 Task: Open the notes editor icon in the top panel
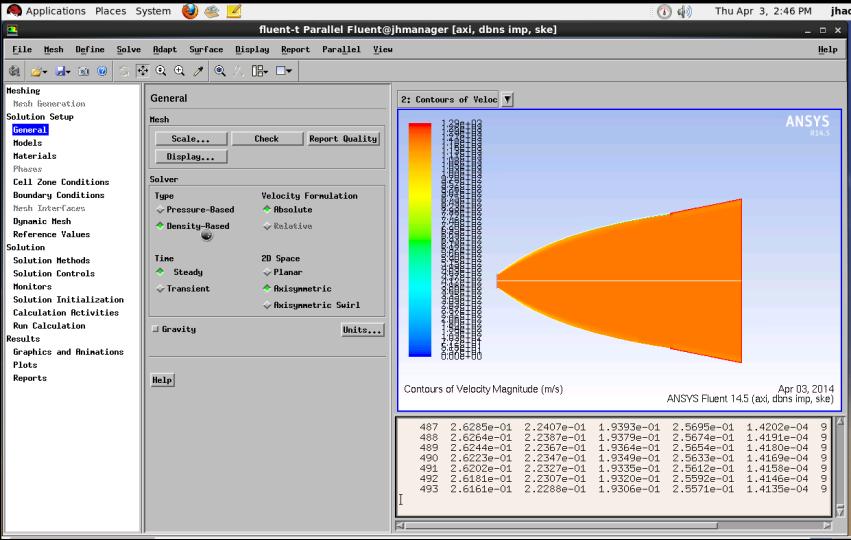pos(234,11)
